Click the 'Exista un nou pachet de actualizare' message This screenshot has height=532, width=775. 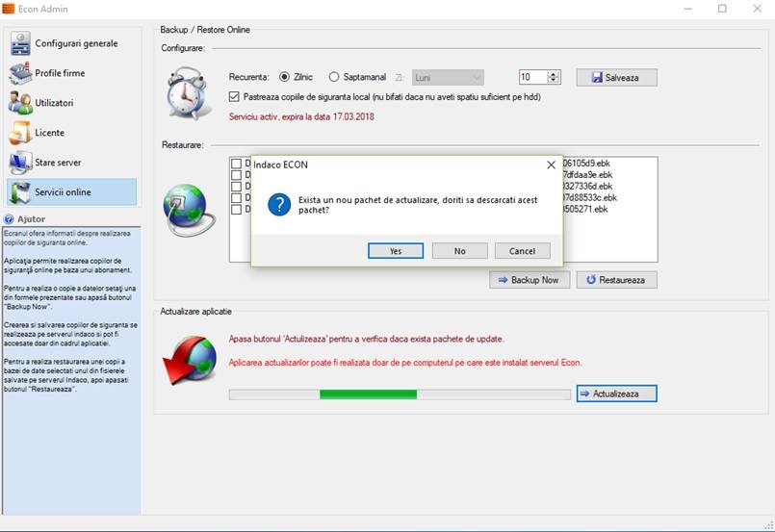point(418,205)
